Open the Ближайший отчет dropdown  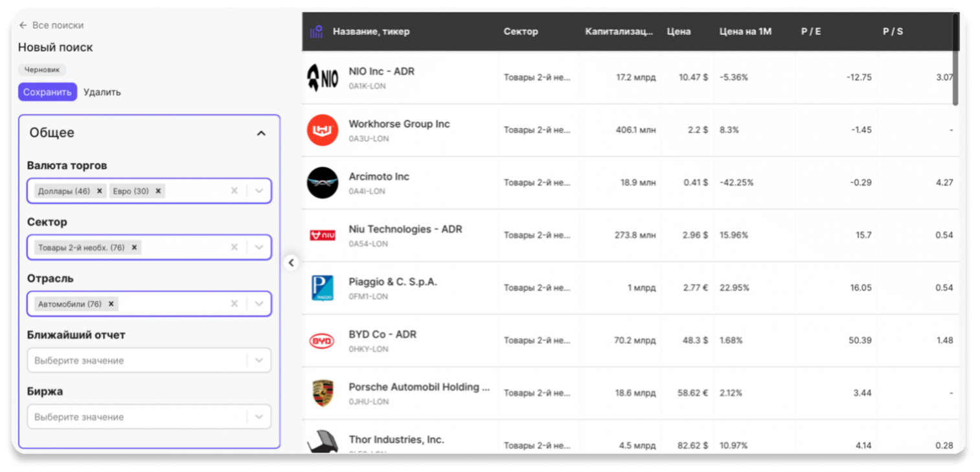[x=149, y=361]
